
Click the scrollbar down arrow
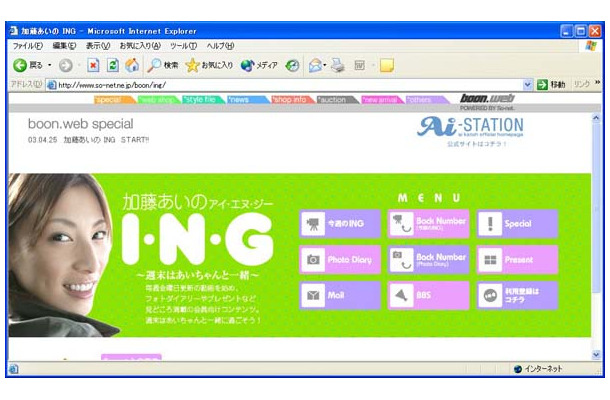pos(596,354)
